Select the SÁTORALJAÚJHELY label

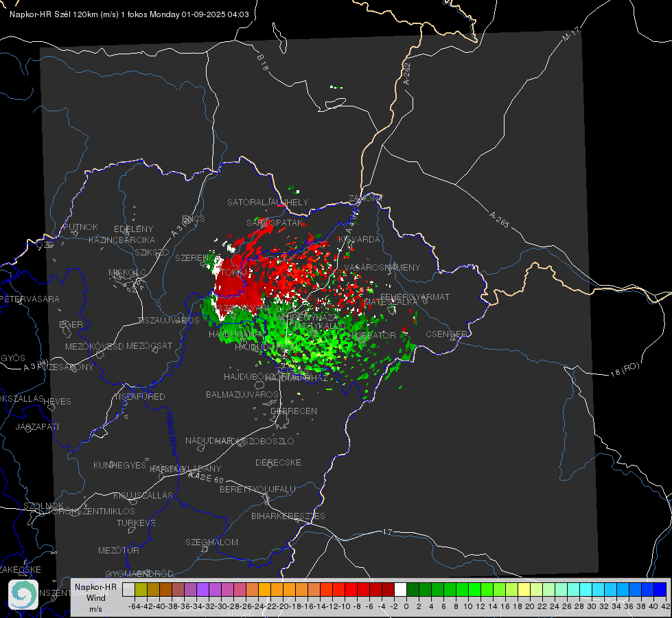268,202
